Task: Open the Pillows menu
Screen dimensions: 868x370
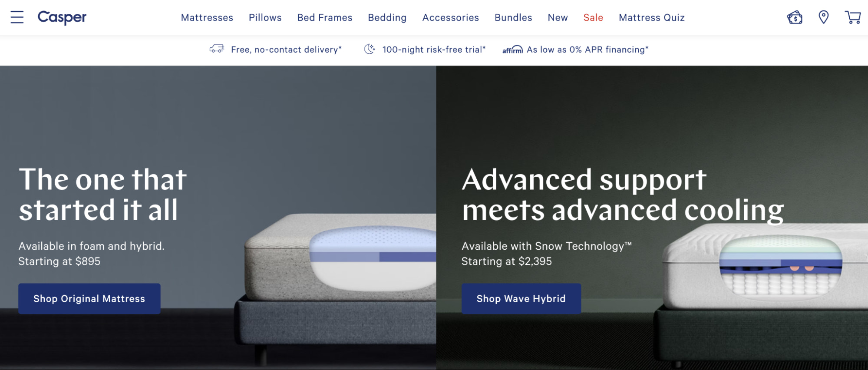Action: coord(265,18)
